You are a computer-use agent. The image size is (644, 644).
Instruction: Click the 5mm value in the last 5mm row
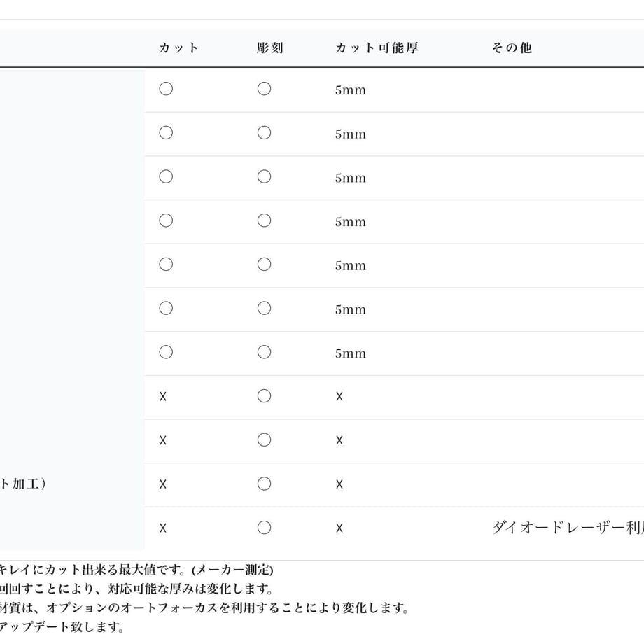(350, 353)
